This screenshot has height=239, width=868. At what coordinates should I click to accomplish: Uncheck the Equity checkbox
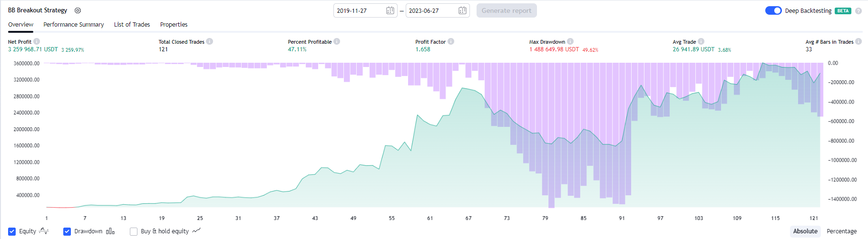[12, 231]
